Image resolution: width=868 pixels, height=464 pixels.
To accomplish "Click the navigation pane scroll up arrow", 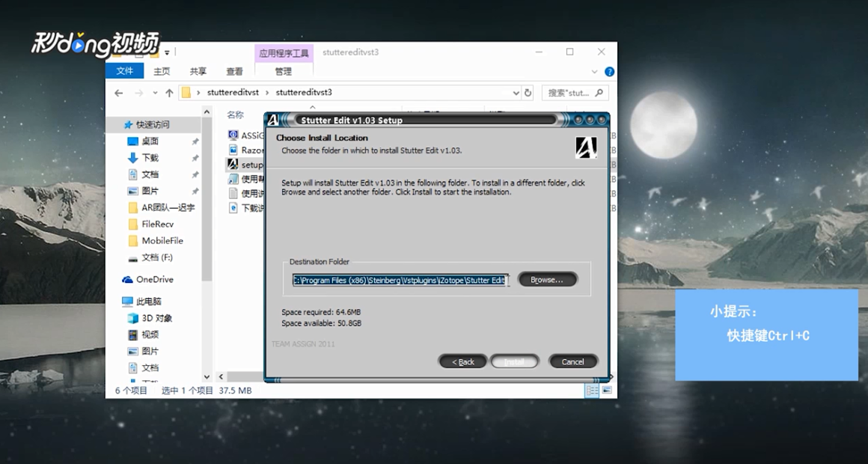I will click(x=207, y=112).
